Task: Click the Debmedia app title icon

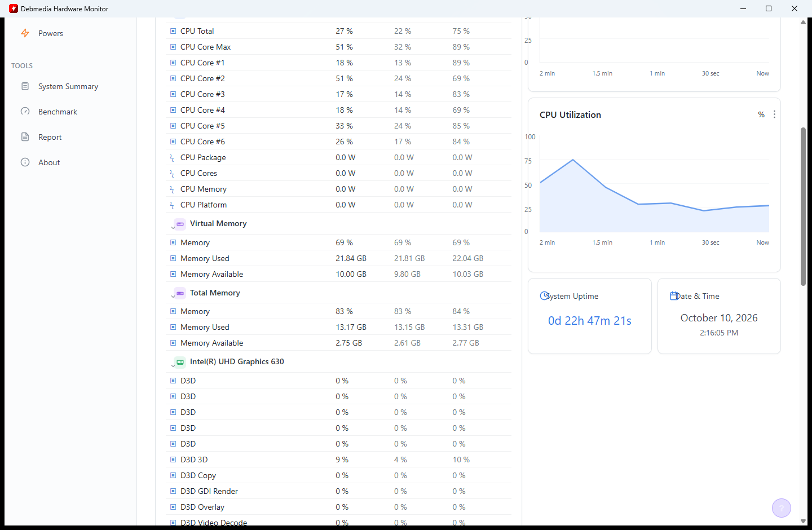Action: [14, 8]
